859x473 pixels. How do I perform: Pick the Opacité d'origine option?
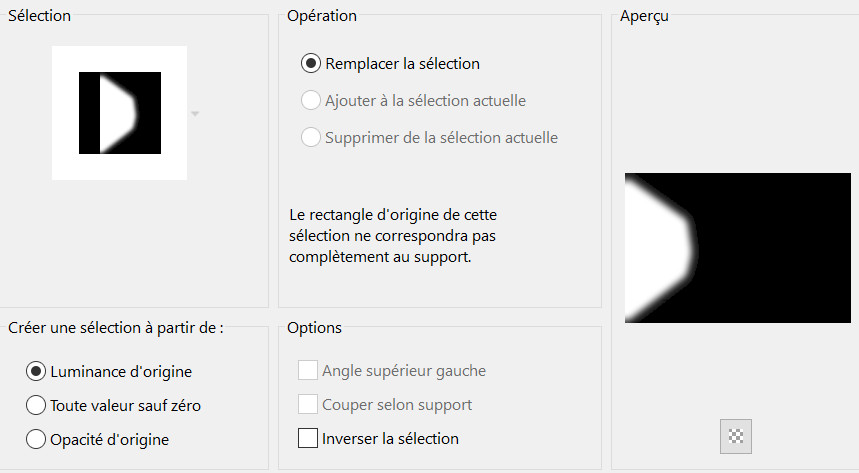36,439
